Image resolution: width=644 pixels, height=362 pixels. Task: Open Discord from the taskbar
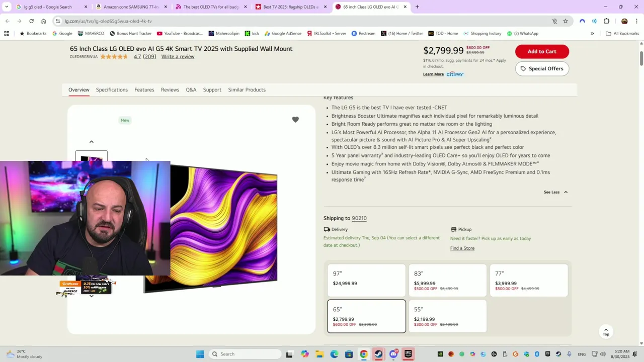tap(393, 354)
